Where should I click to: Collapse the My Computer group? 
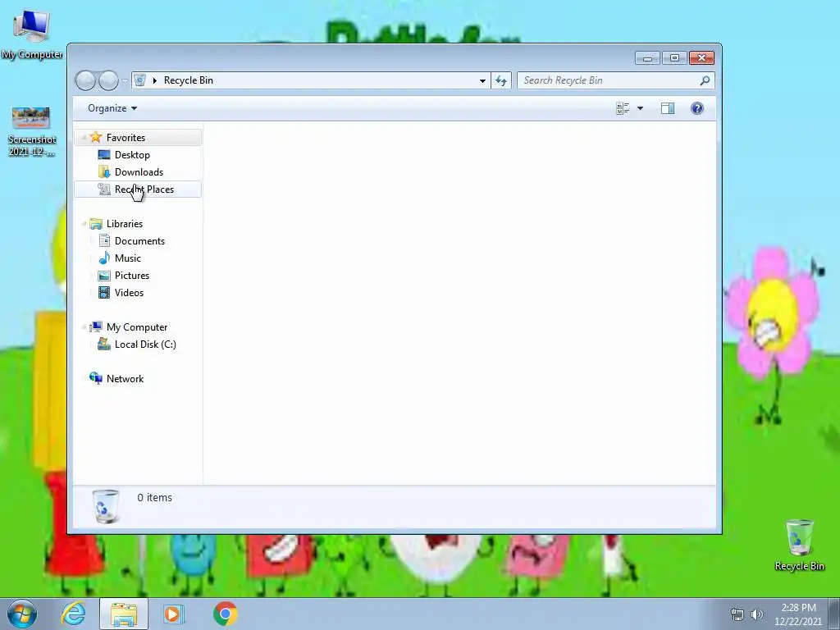click(x=84, y=327)
